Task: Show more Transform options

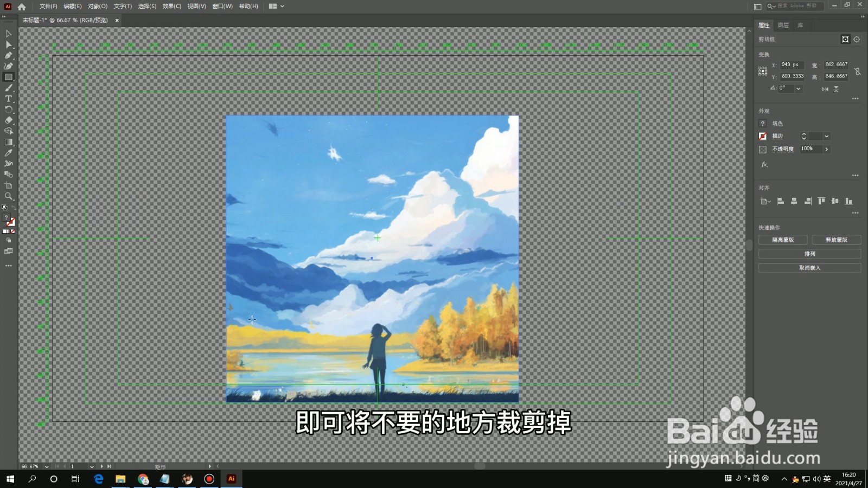Action: (x=855, y=99)
